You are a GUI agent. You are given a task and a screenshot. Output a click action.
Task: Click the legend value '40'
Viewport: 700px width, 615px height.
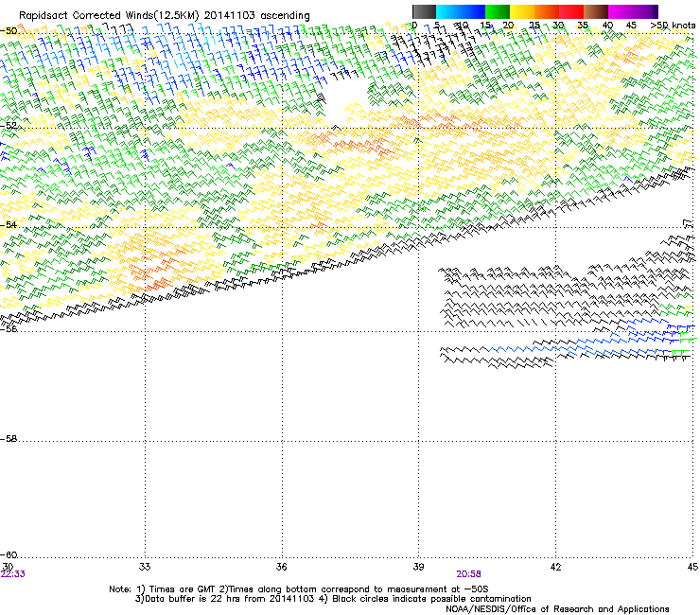coord(607,26)
